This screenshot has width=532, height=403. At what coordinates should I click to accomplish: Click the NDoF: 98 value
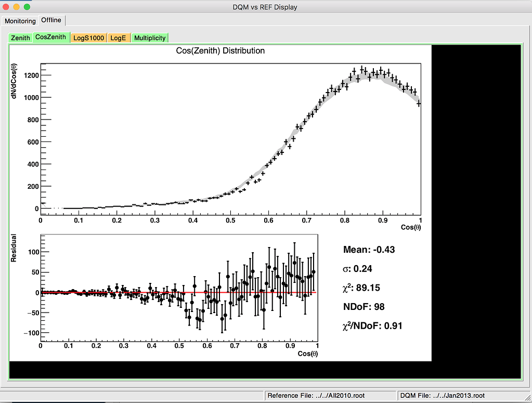364,307
